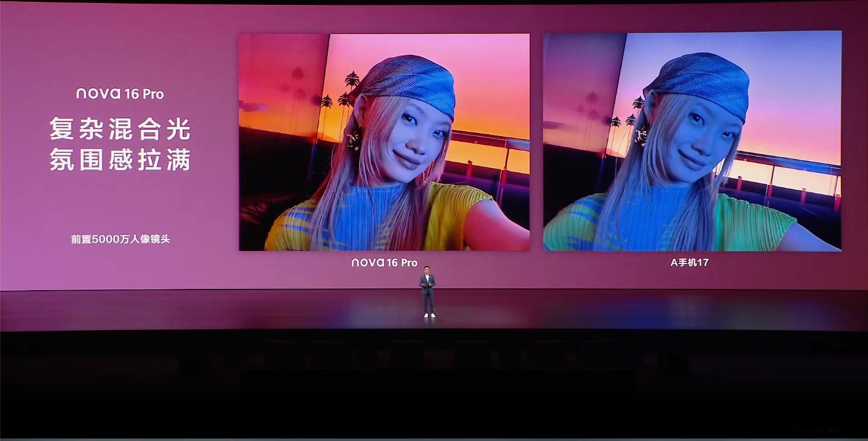The image size is (868, 441).
Task: Click the A手机17 label under photo
Action: (x=690, y=263)
